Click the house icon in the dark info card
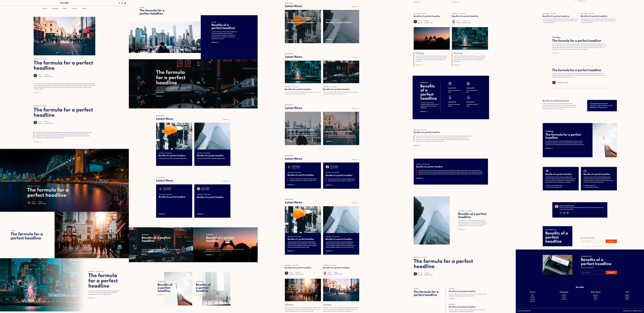The image size is (644, 313). click(x=450, y=84)
